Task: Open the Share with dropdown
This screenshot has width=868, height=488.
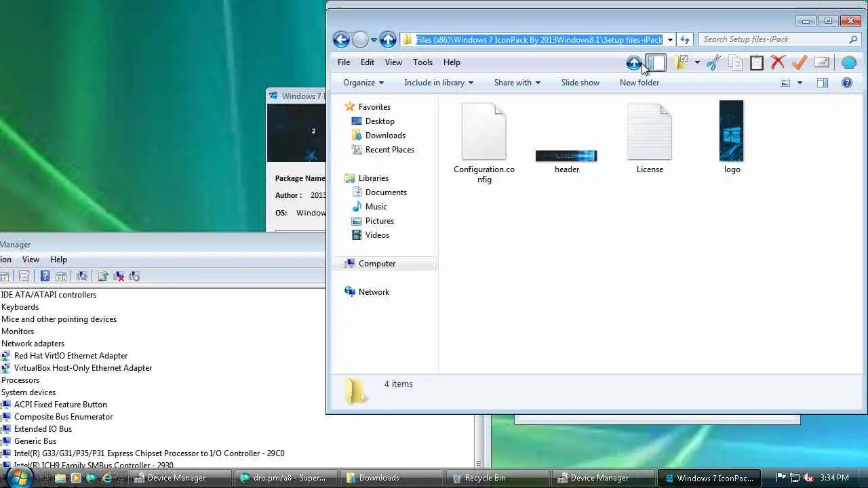Action: coord(517,83)
